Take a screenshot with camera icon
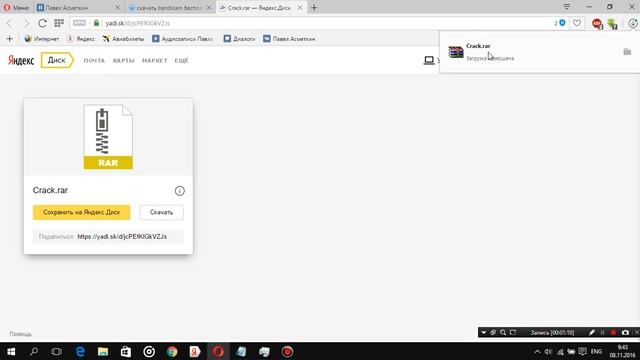640x360 pixels. [x=625, y=333]
